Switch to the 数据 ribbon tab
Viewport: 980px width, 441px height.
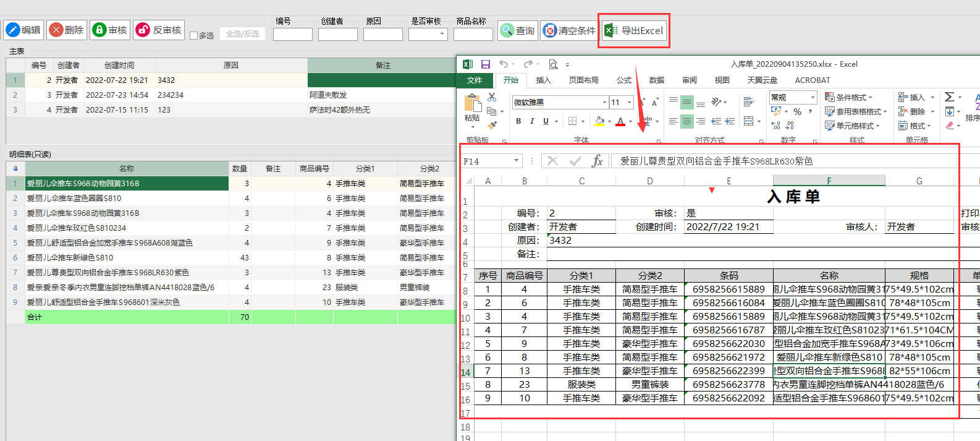tap(657, 80)
